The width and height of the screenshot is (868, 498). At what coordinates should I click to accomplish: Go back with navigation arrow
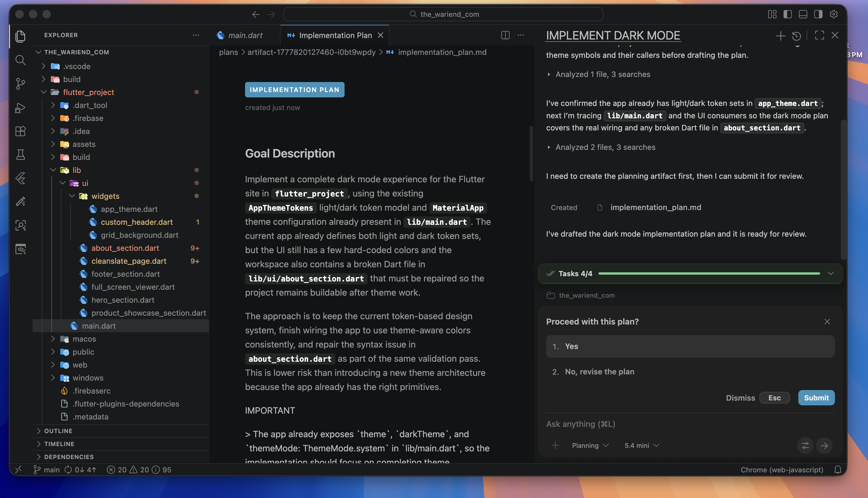255,14
